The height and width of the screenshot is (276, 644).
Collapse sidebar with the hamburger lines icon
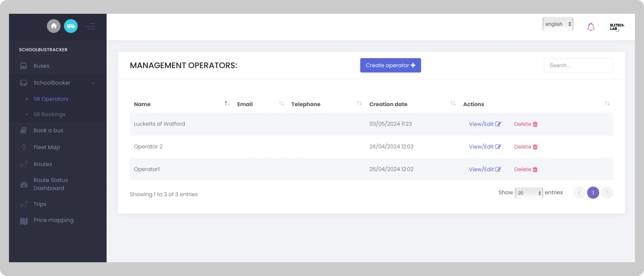[x=90, y=26]
